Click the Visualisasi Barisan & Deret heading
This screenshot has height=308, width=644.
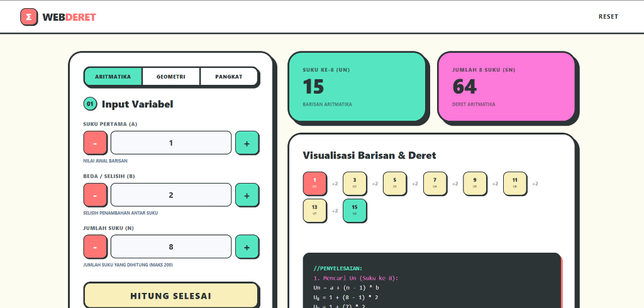click(x=369, y=155)
